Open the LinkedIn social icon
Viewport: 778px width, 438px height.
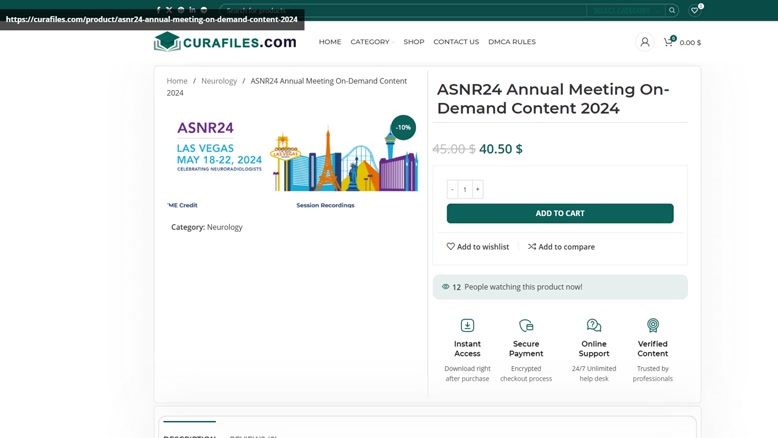pyautogui.click(x=193, y=9)
